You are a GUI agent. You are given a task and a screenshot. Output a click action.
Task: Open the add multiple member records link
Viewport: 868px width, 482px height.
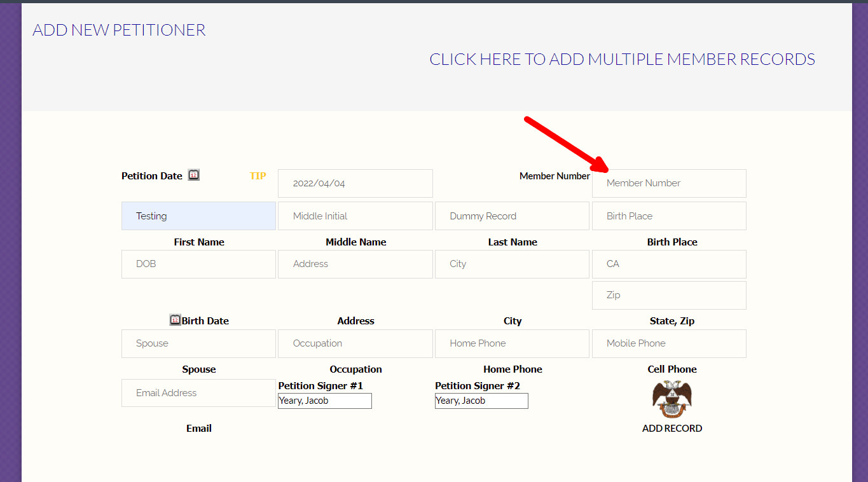[x=622, y=59]
